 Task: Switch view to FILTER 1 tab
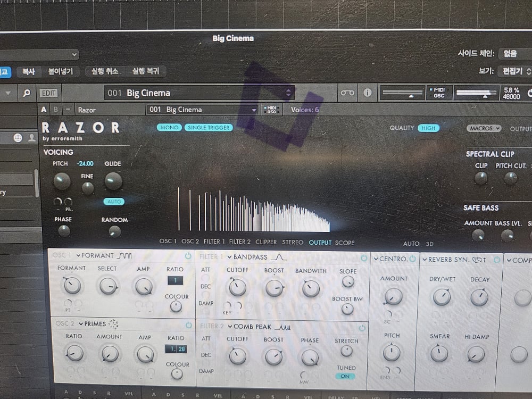(214, 242)
